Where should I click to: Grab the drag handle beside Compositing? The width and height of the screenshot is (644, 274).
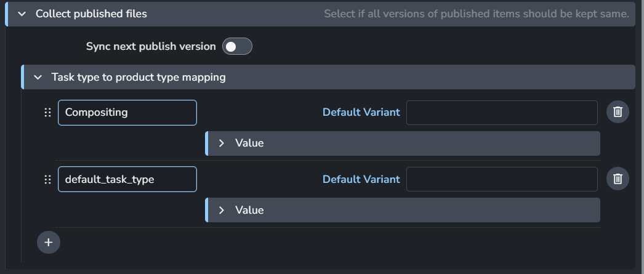click(x=47, y=113)
